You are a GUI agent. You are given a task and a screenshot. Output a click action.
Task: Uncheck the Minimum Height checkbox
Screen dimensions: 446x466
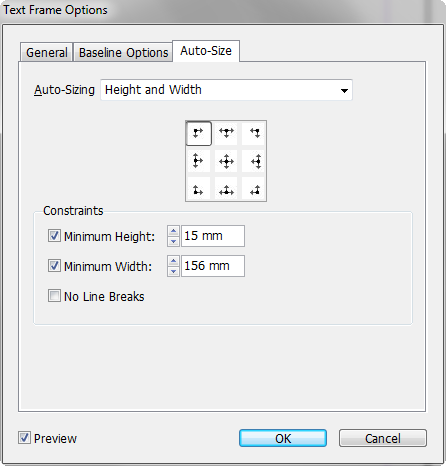tap(54, 236)
